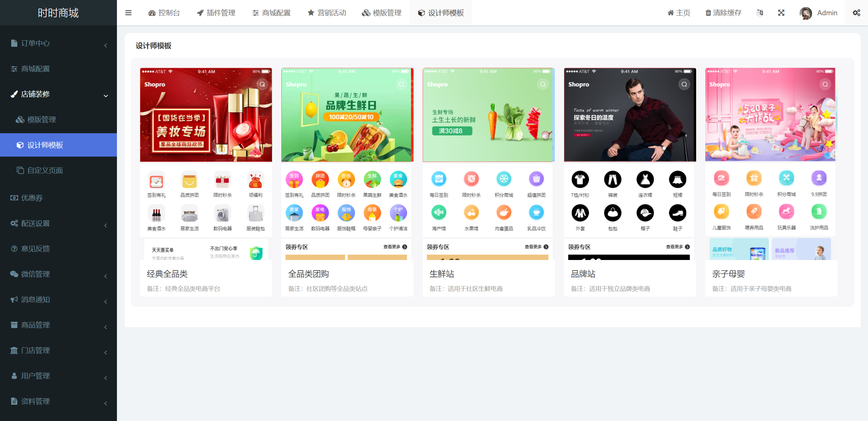The height and width of the screenshot is (421, 868).
Task: Open settings gears icon at top right
Action: pyautogui.click(x=856, y=13)
